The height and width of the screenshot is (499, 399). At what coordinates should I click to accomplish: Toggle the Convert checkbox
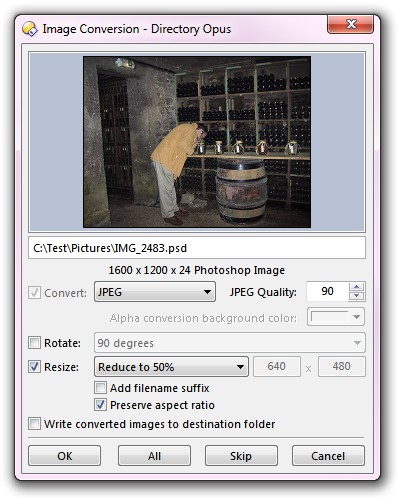34,293
